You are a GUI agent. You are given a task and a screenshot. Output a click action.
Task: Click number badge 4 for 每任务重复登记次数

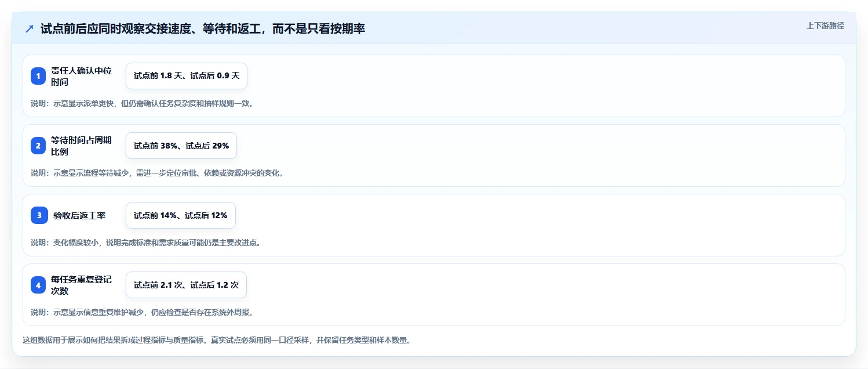click(x=38, y=285)
